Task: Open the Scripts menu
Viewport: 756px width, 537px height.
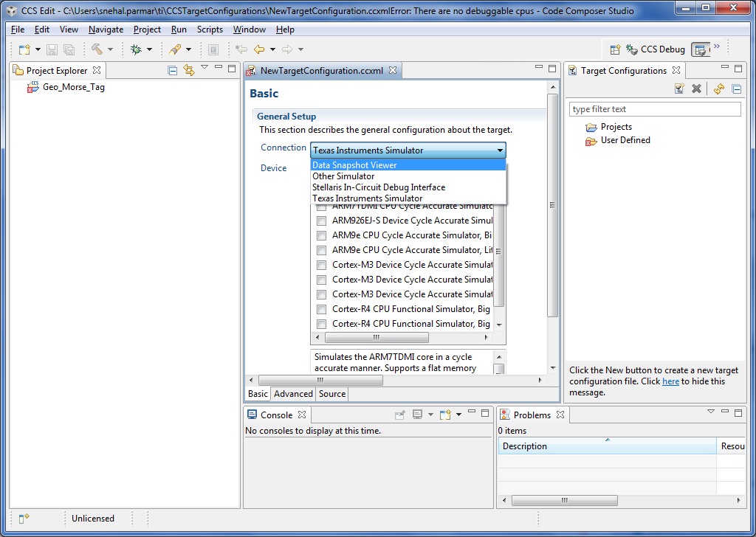Action: (210, 30)
